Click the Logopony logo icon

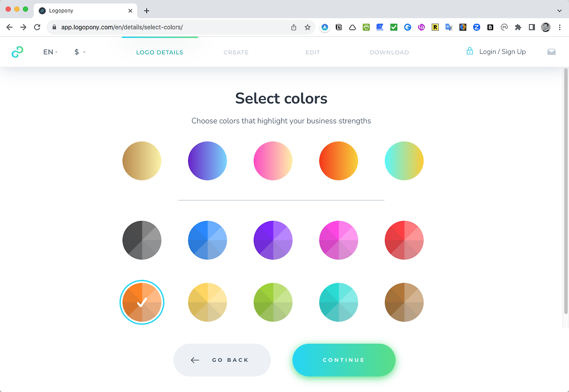click(x=17, y=52)
